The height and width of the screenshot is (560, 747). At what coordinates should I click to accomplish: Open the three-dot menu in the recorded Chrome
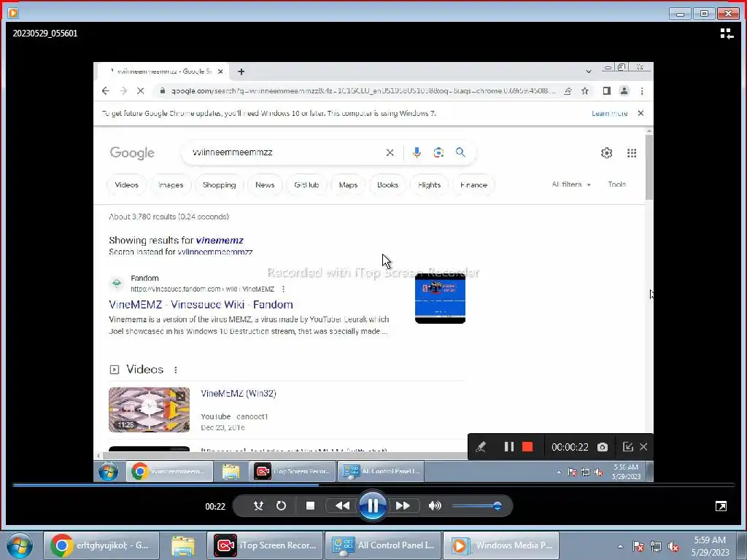click(x=642, y=90)
